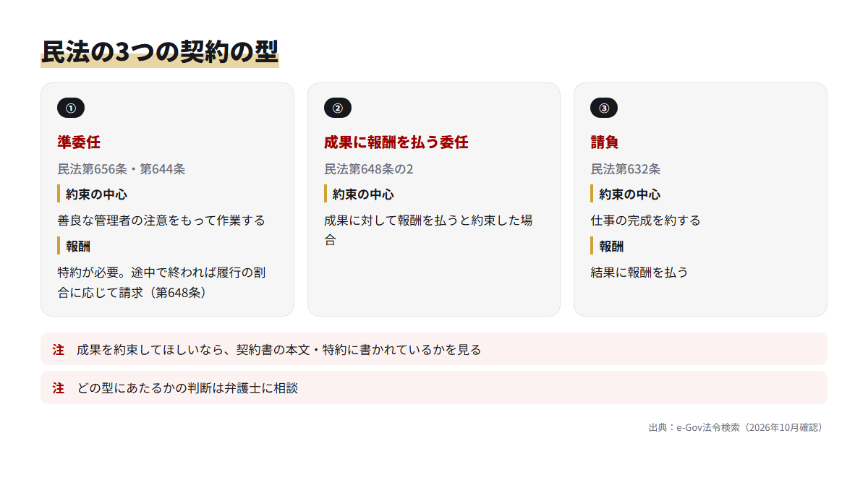
Task: Click the source line 出典：e-Gov法令検索
Action: click(x=736, y=427)
